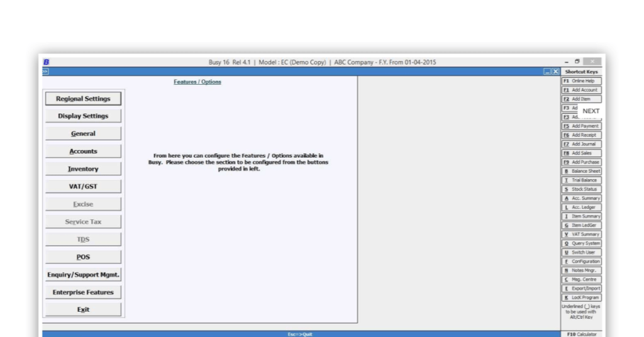Open the Notes Mngr. shortcut

point(582,270)
